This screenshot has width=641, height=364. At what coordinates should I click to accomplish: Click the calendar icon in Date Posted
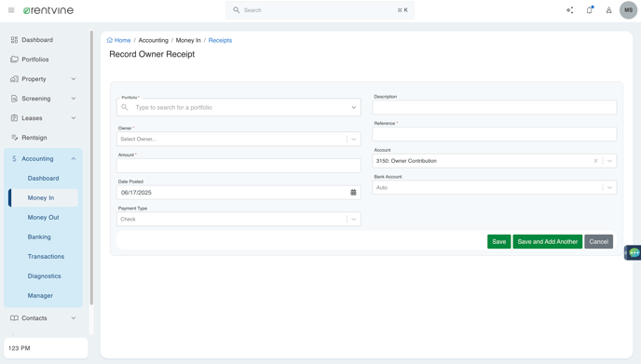(353, 193)
